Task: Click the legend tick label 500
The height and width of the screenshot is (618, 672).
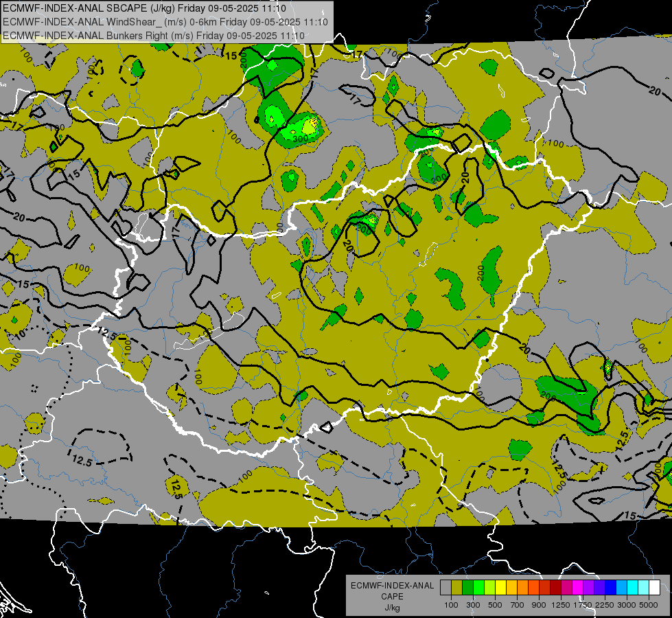Action: pos(495,605)
